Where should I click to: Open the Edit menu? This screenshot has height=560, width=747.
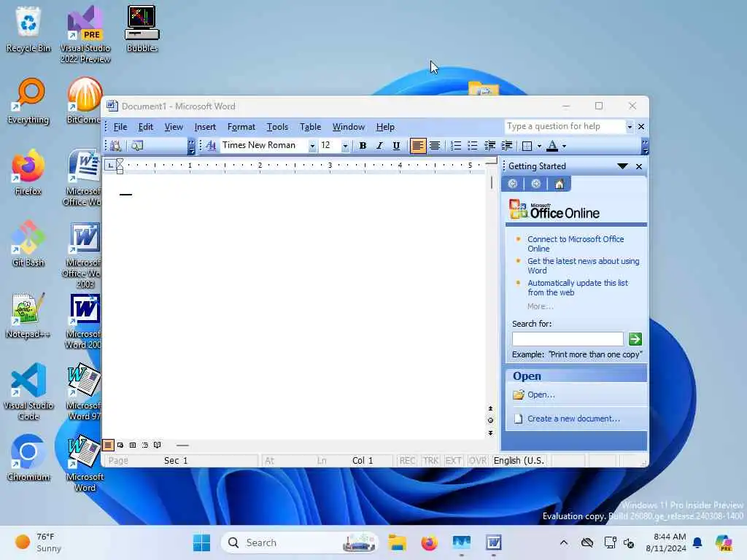[146, 127]
